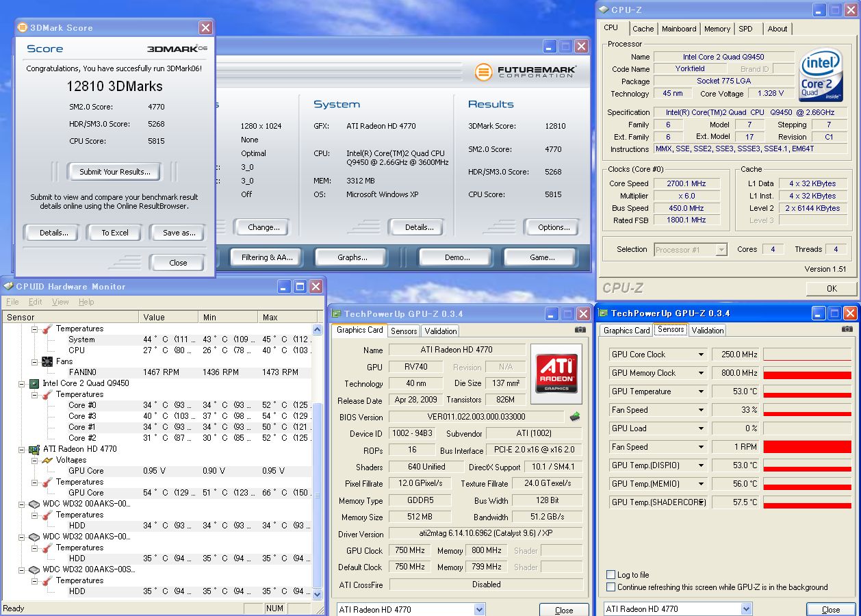Click the Demo... button in 3DMark06

tap(457, 257)
